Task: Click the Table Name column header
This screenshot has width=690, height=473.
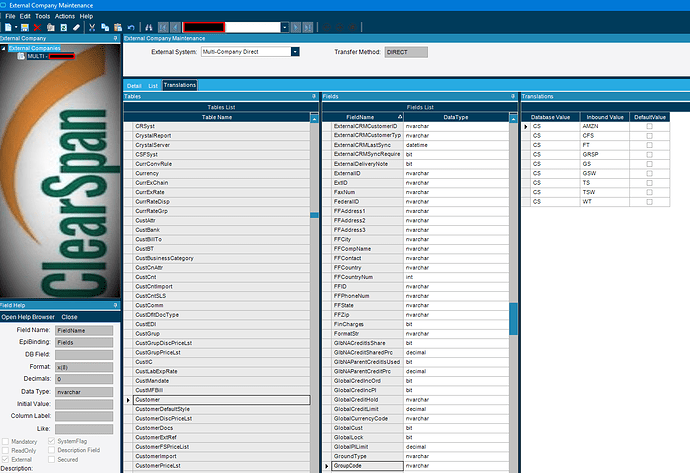Action: point(217,117)
